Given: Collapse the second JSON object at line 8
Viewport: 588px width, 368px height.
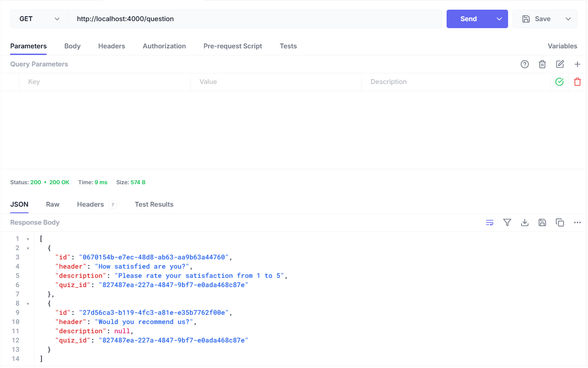Looking at the screenshot, I should tap(28, 304).
